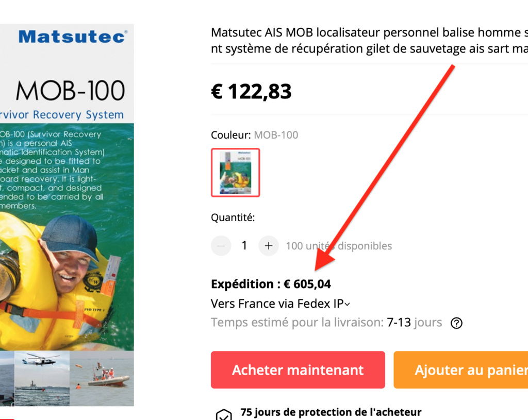The image size is (528, 420).
Task: Click the helicopter rescue photo
Action: tap(42, 378)
